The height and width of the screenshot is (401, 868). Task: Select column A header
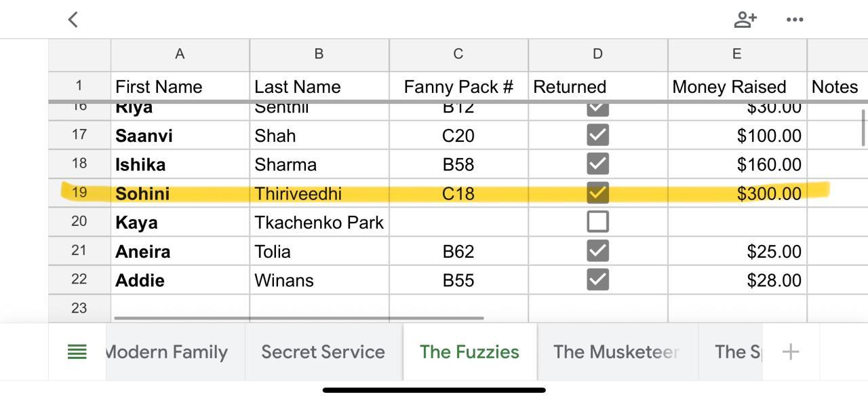click(180, 54)
